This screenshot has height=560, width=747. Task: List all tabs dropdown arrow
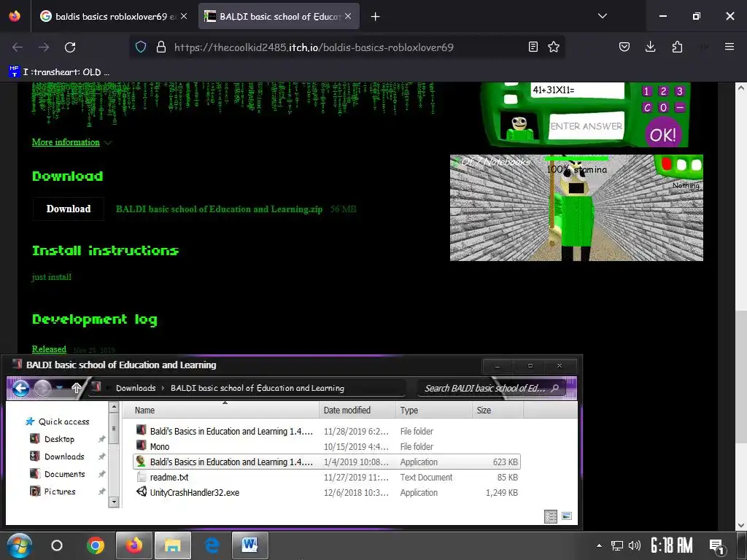pyautogui.click(x=602, y=16)
